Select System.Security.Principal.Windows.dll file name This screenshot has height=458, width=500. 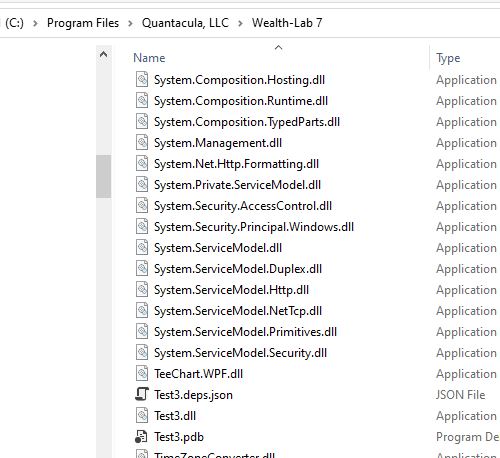pyautogui.click(x=254, y=227)
